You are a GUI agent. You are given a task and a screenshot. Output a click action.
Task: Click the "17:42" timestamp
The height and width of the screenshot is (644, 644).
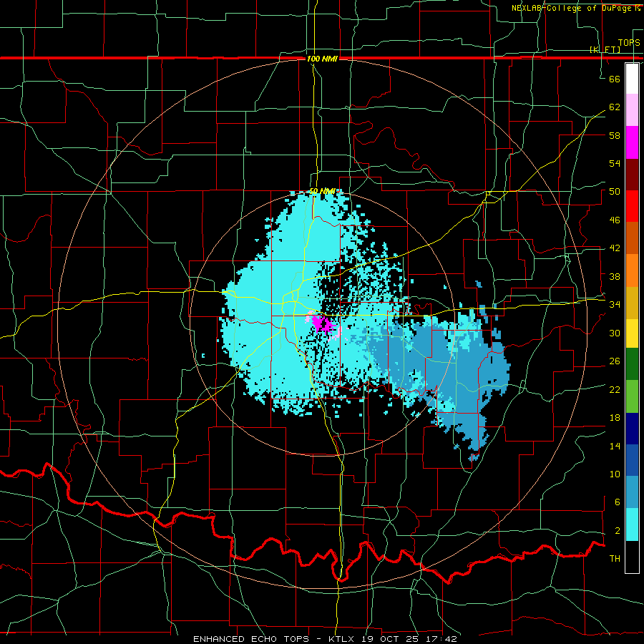coord(441,639)
